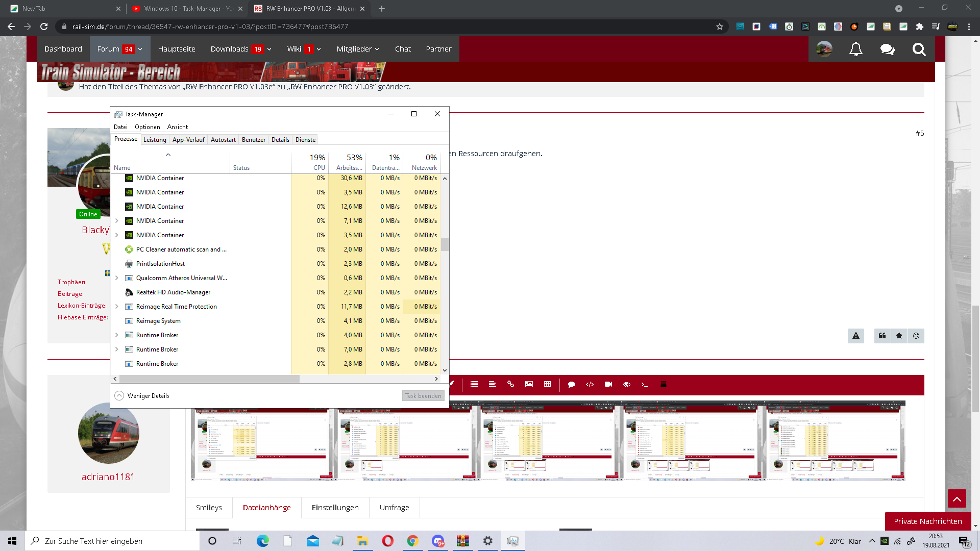The image size is (980, 551).
Task: Click the report post warning icon
Action: pos(856,336)
